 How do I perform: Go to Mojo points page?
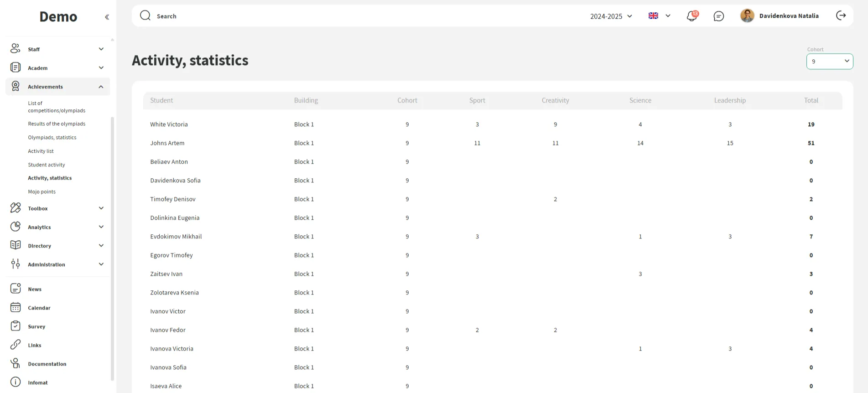pyautogui.click(x=42, y=192)
